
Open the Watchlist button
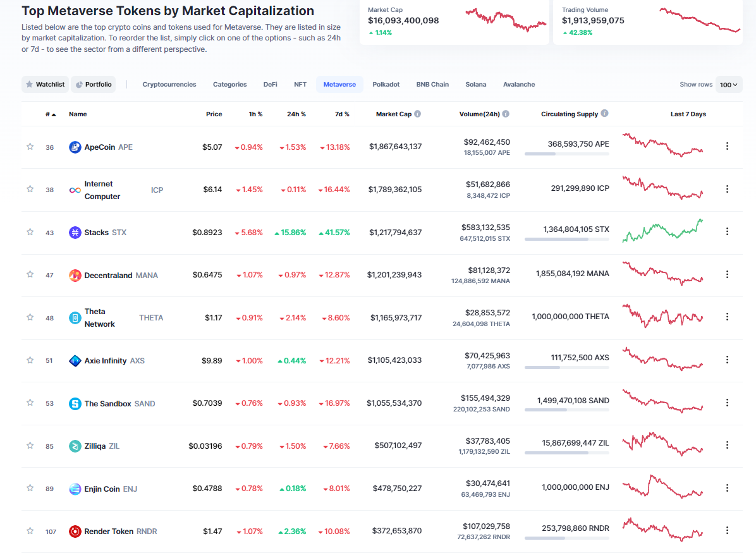pyautogui.click(x=45, y=85)
